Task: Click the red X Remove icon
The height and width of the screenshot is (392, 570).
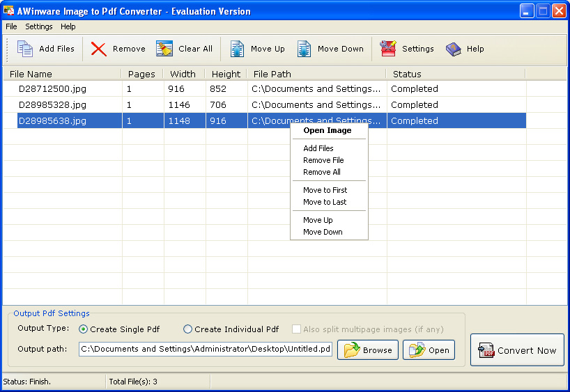Action: pyautogui.click(x=99, y=49)
